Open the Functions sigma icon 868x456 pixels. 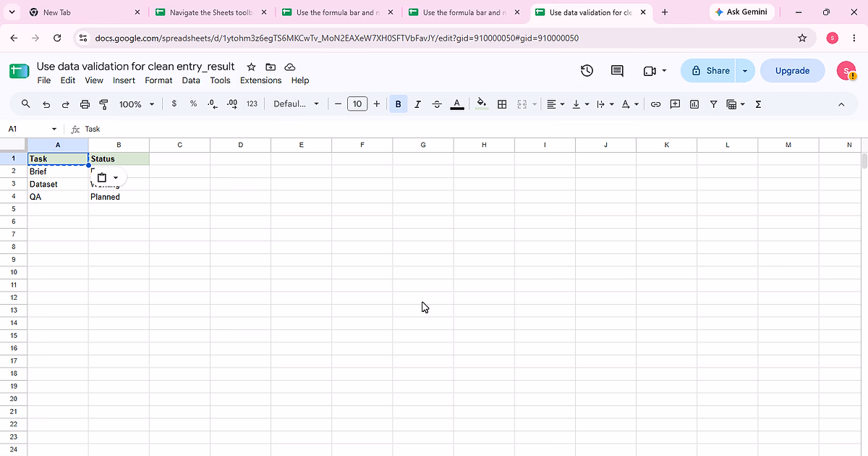[758, 104]
